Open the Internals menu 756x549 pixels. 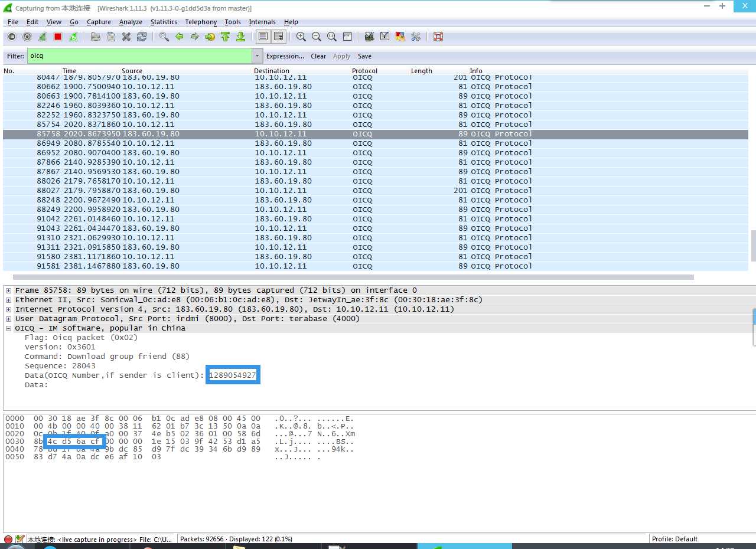(262, 22)
